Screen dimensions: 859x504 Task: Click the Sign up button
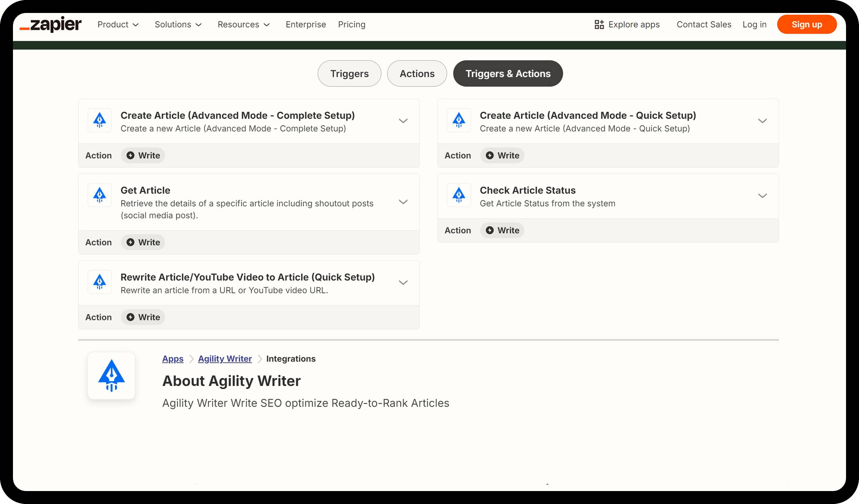[x=807, y=25]
